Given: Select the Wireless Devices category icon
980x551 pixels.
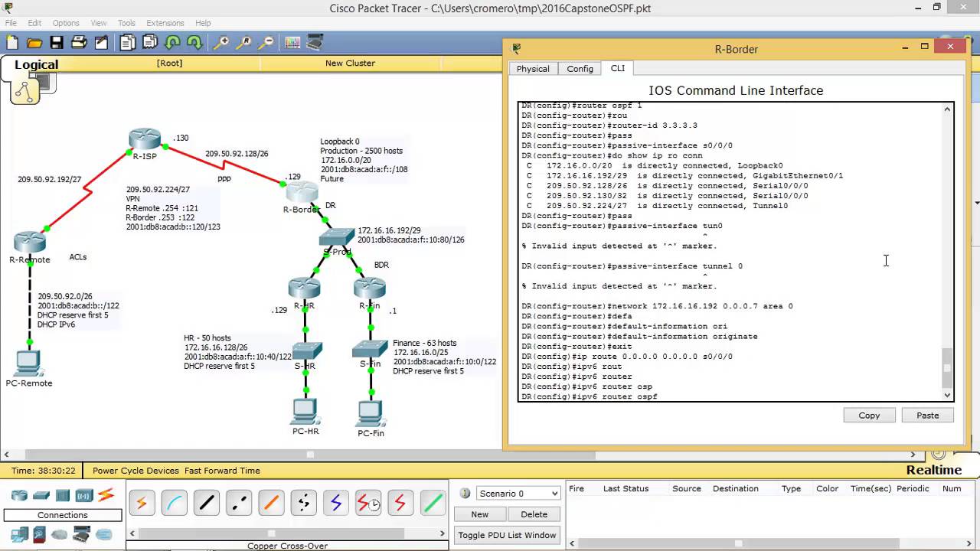Looking at the screenshot, I should pos(84,495).
